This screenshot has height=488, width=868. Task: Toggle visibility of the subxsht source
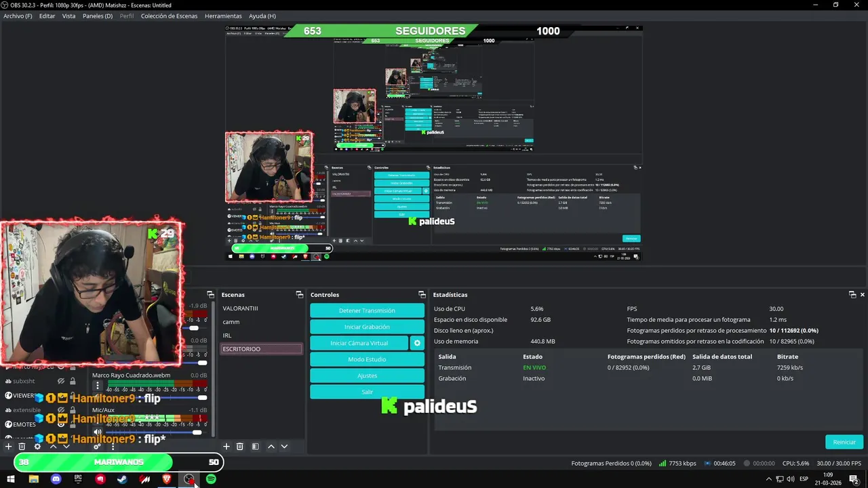click(61, 382)
